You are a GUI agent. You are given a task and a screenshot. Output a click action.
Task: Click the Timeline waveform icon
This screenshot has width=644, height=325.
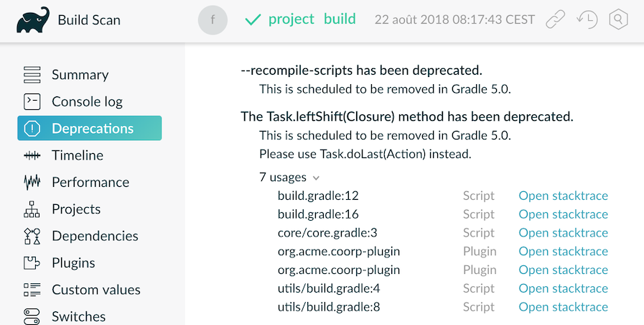pos(32,155)
